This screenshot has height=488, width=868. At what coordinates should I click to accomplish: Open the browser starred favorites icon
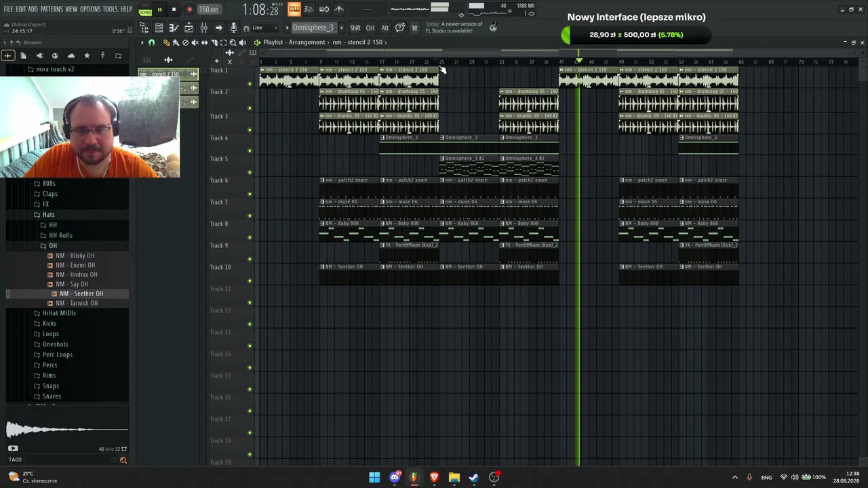[x=87, y=56]
